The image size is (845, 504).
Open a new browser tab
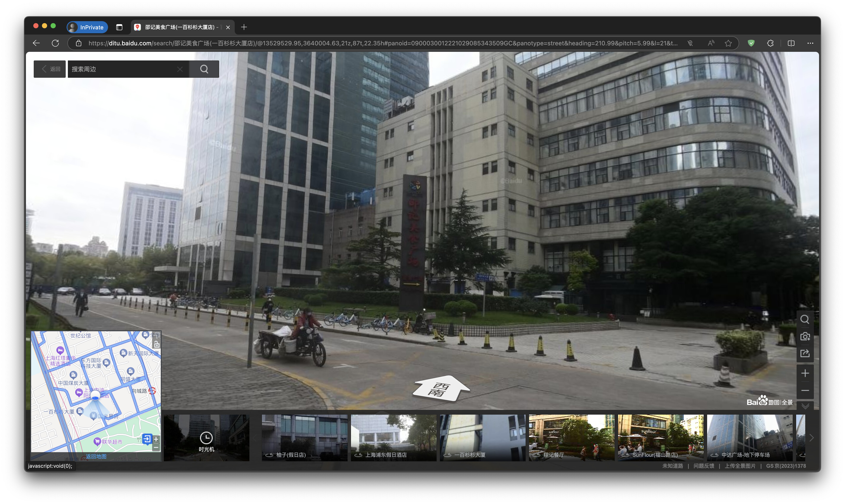[244, 27]
